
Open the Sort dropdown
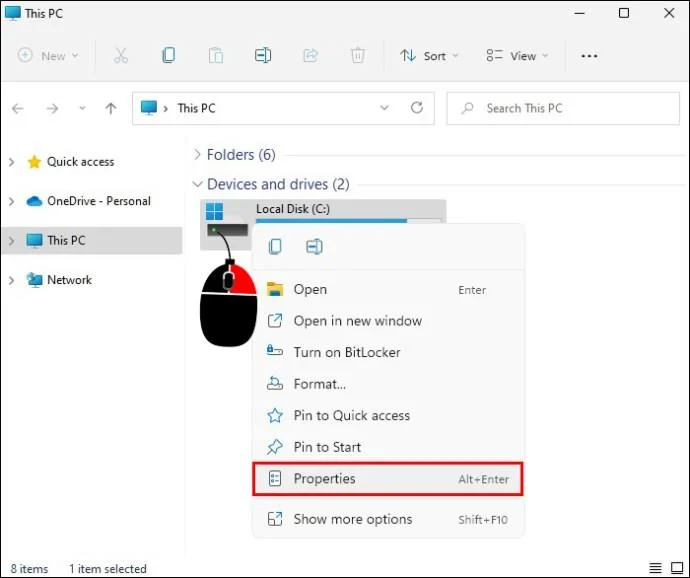(x=429, y=56)
